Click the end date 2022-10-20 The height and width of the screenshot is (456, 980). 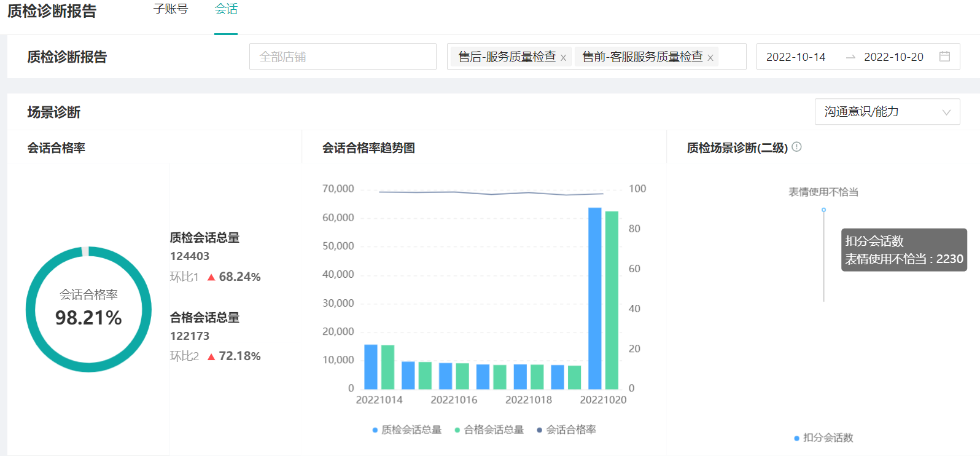pyautogui.click(x=893, y=57)
